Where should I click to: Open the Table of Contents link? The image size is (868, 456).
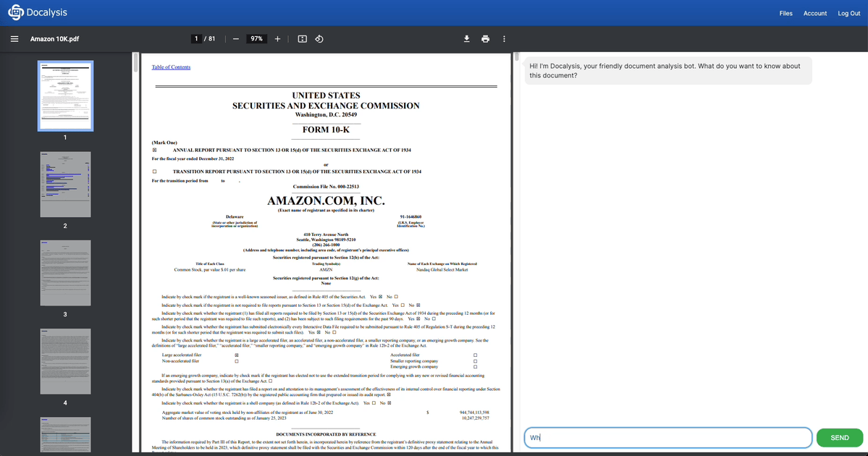(x=172, y=67)
